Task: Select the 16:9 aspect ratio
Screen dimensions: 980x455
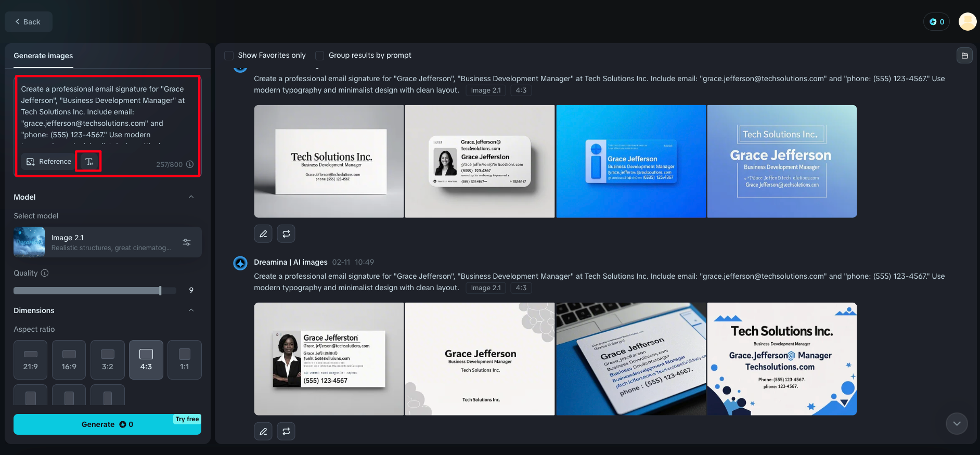Action: 69,360
